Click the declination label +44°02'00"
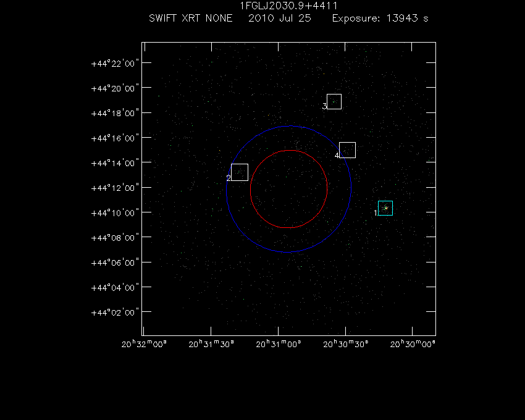 pyautogui.click(x=115, y=313)
